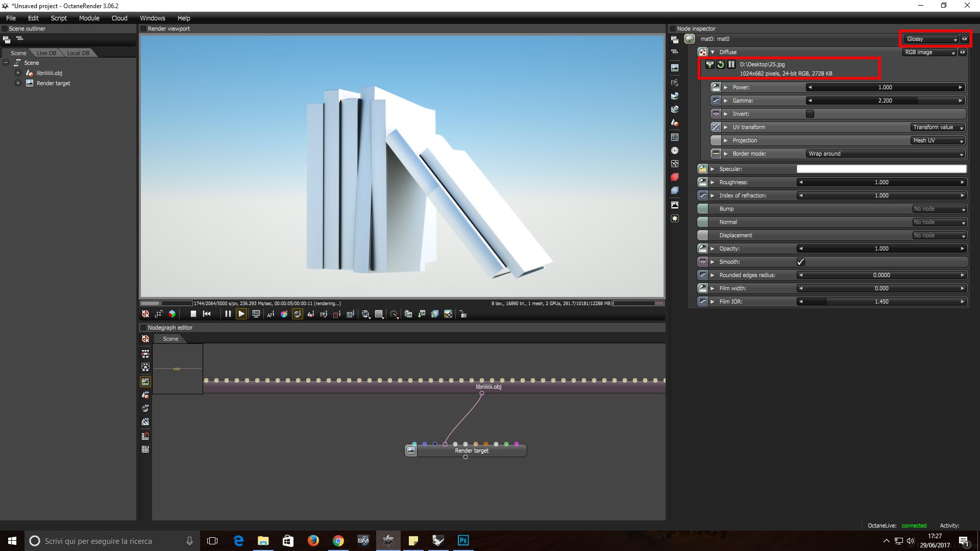This screenshot has height=551, width=980.
Task: Open the Border mode Wrap around dropdown
Action: 885,154
